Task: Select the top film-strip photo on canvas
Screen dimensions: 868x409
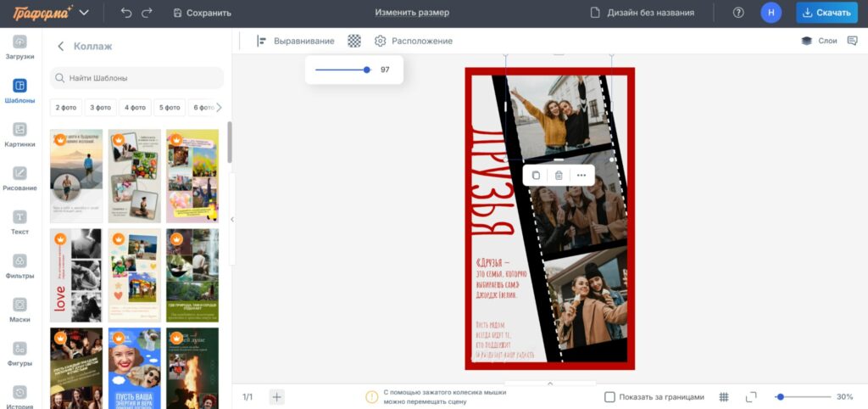Action: click(x=559, y=114)
